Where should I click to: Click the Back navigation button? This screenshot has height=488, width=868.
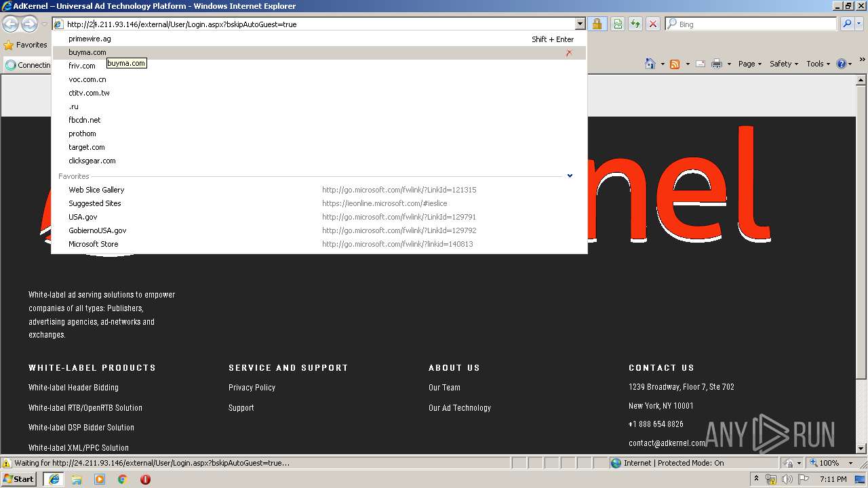pos(10,24)
